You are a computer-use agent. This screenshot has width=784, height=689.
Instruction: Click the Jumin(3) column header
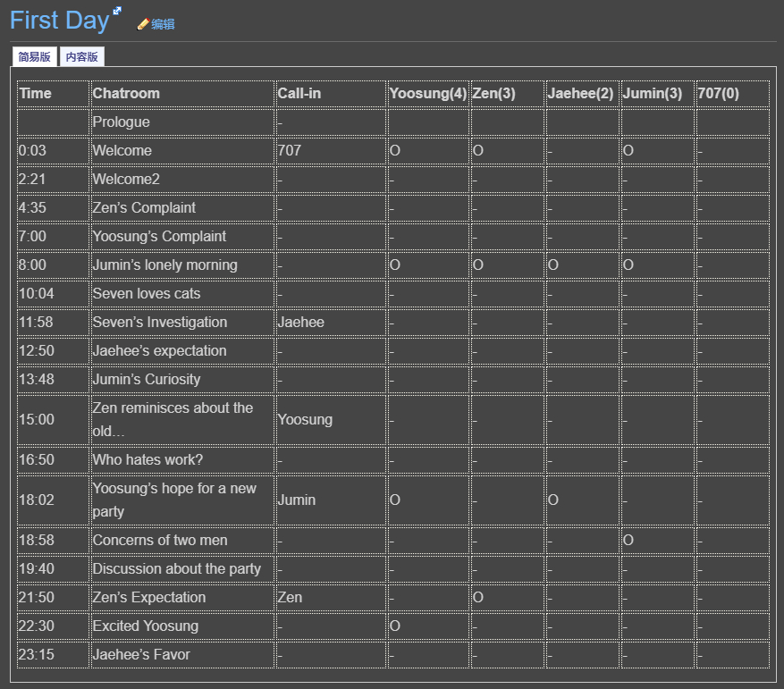tap(657, 94)
